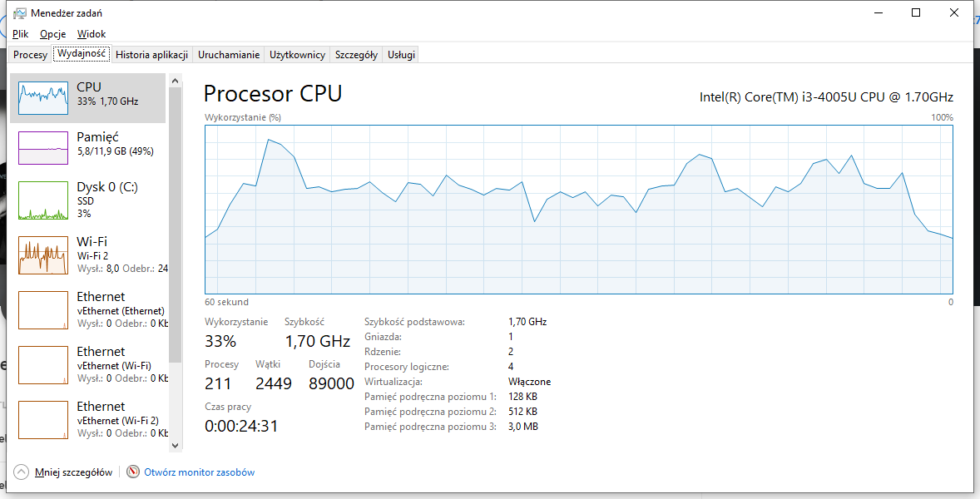Viewport: 980px width, 499px height.
Task: Click the sidebar scroll down arrow
Action: click(x=175, y=445)
